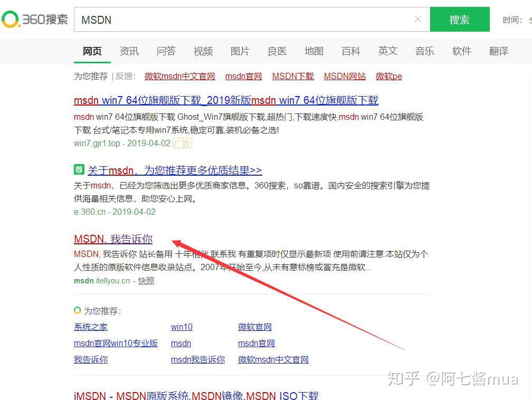Open the 软件 search category
Screen dimensions: 532x400
click(x=461, y=51)
